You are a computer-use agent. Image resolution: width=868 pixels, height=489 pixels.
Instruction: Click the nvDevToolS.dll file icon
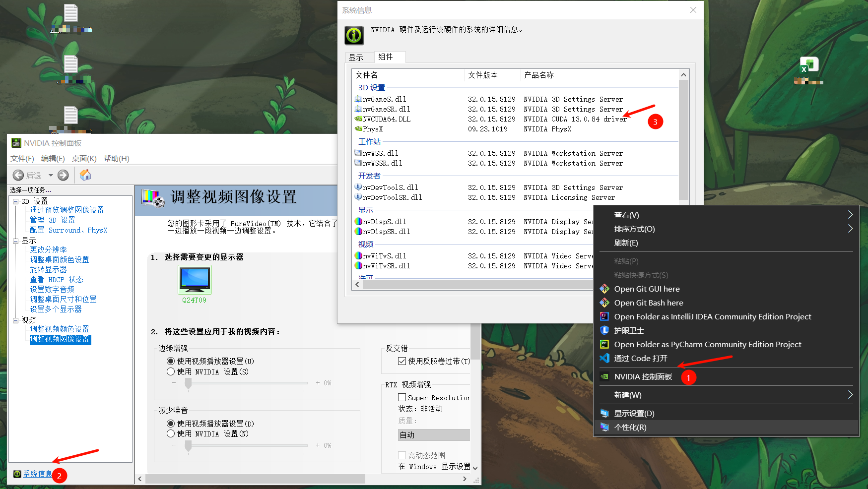point(358,187)
